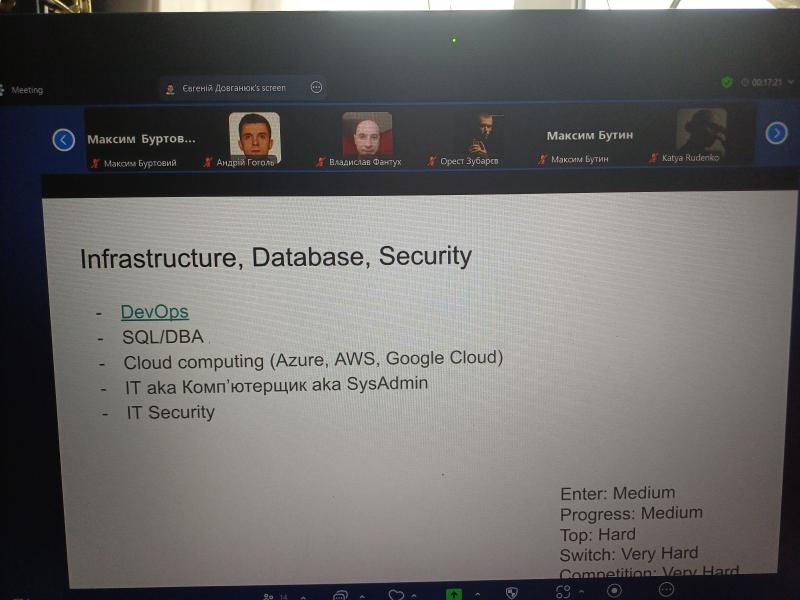Click the SQL/DBA bullet on the slide
The image size is (800, 600).
coord(163,337)
